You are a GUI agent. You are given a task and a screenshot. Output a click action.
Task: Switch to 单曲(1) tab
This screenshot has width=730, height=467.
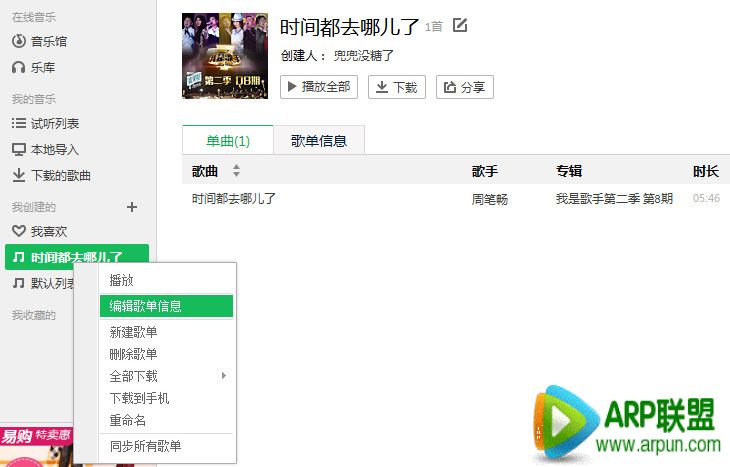228,140
